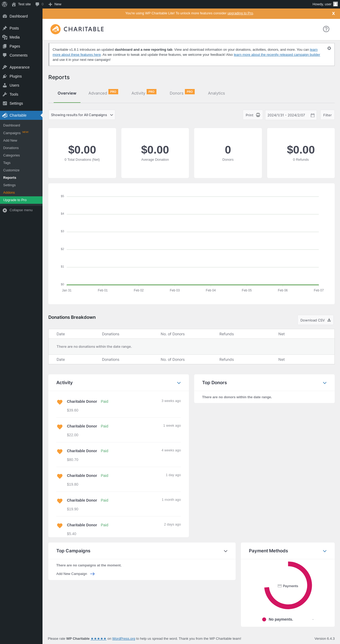340x644 pixels.
Task: Open the calendar icon date picker
Action: [313, 115]
